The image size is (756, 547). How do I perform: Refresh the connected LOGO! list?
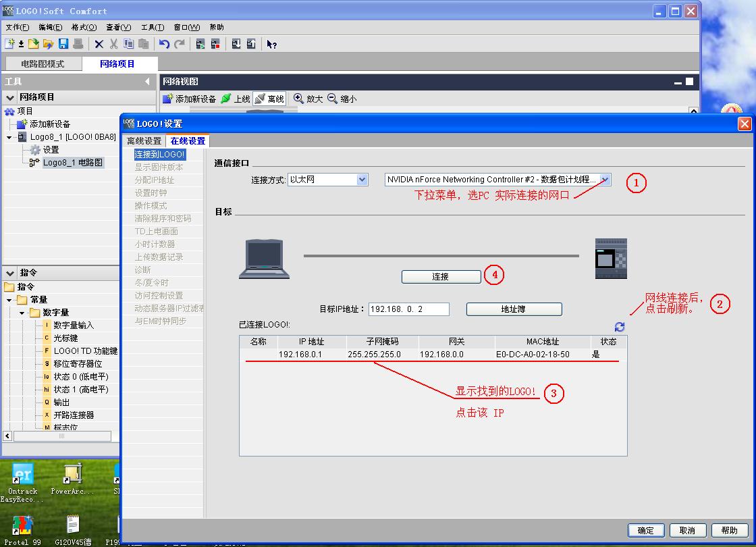point(620,327)
